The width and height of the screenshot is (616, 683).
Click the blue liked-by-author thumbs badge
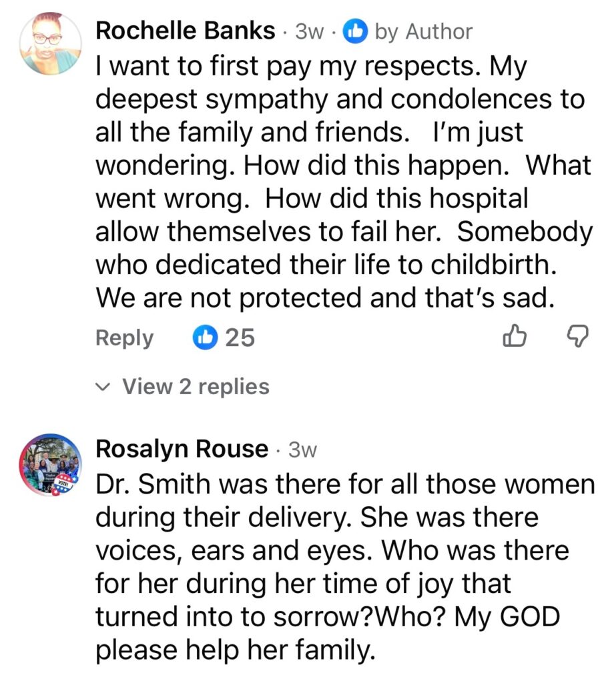356,32
